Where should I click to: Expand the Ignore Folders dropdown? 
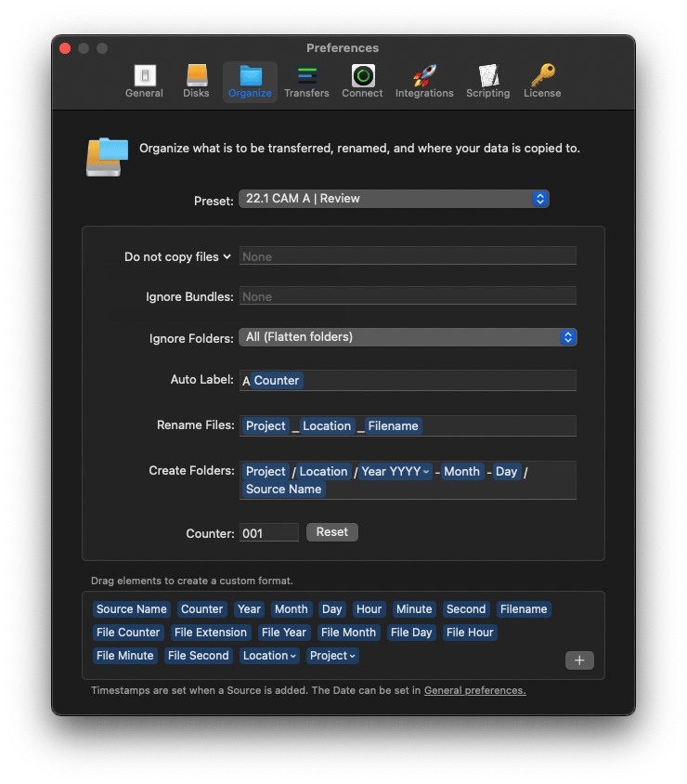408,337
